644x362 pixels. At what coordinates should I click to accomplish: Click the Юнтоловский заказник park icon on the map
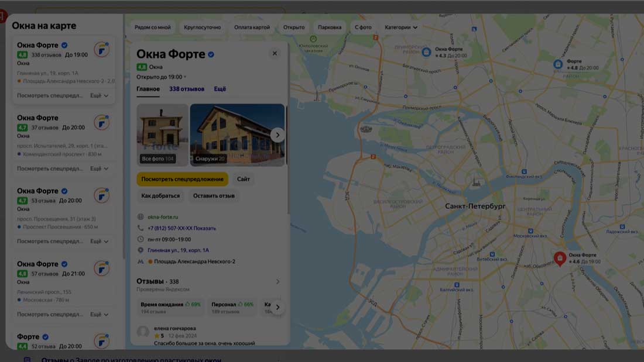click(313, 39)
